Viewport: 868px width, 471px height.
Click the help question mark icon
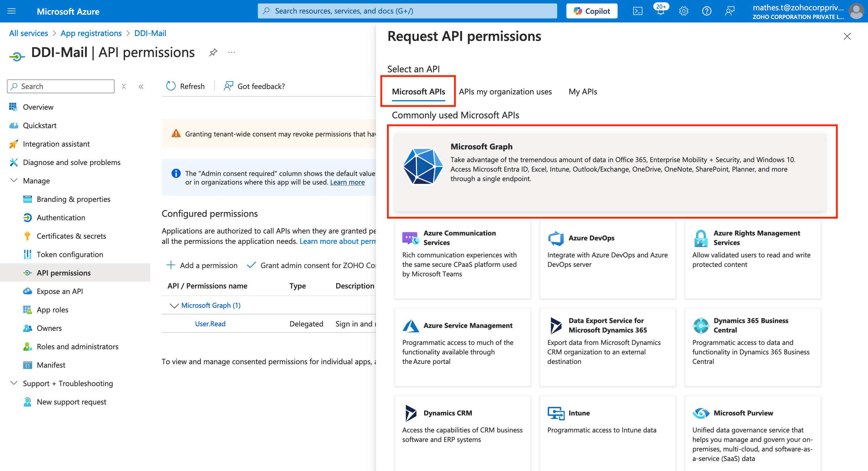(706, 11)
